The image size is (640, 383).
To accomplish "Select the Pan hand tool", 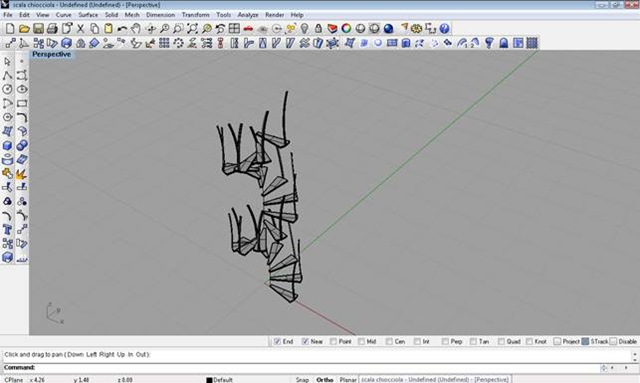I will (x=136, y=29).
